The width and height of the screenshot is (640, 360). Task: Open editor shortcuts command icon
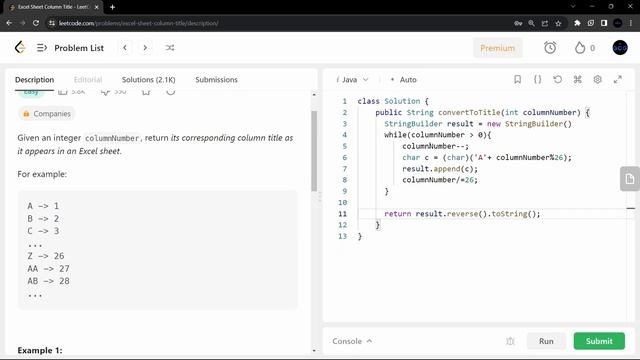coord(577,79)
